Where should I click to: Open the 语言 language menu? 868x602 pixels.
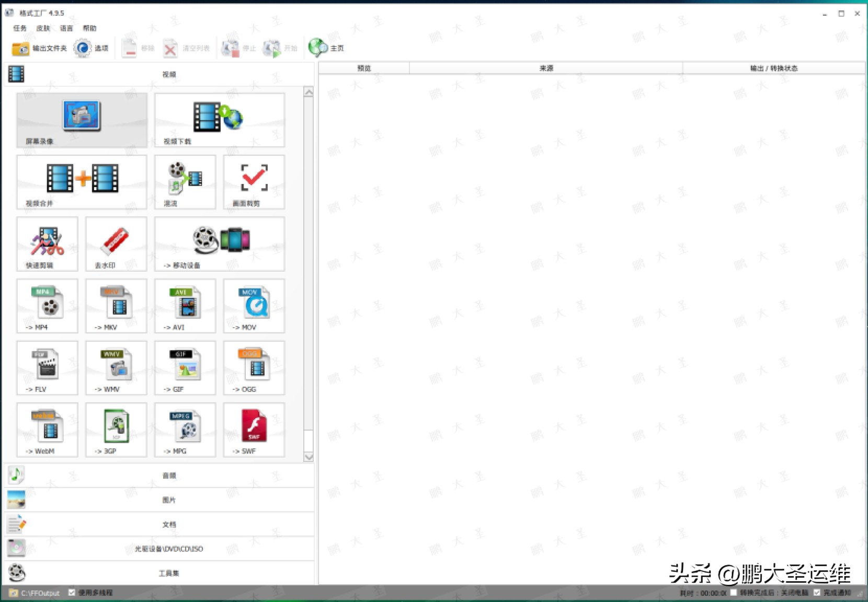tap(67, 28)
